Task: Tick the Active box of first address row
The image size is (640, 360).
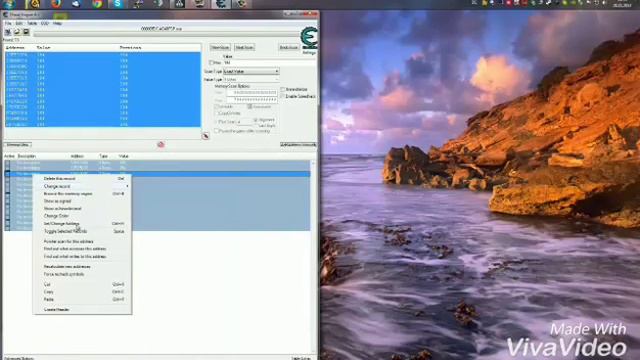Action: click(x=7, y=163)
